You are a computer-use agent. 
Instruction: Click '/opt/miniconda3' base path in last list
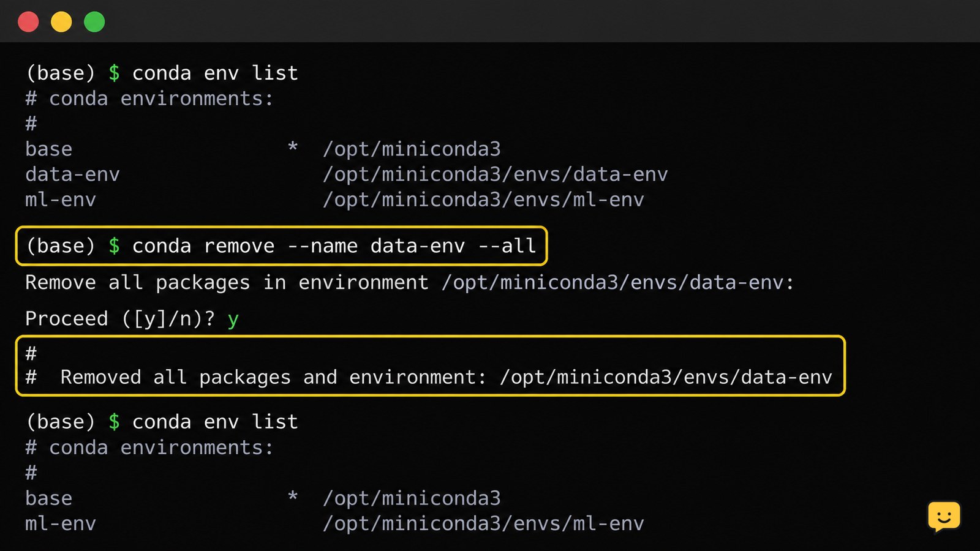[x=412, y=498]
